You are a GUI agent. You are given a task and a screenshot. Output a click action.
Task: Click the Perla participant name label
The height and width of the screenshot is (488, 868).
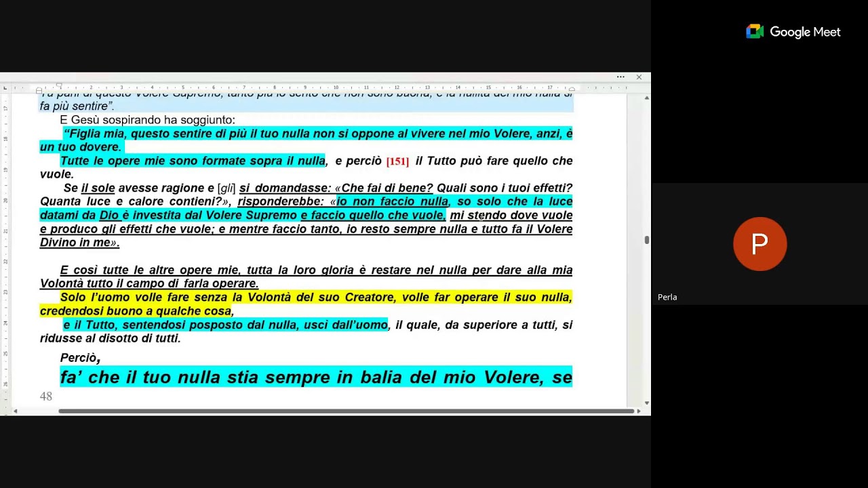pyautogui.click(x=667, y=297)
